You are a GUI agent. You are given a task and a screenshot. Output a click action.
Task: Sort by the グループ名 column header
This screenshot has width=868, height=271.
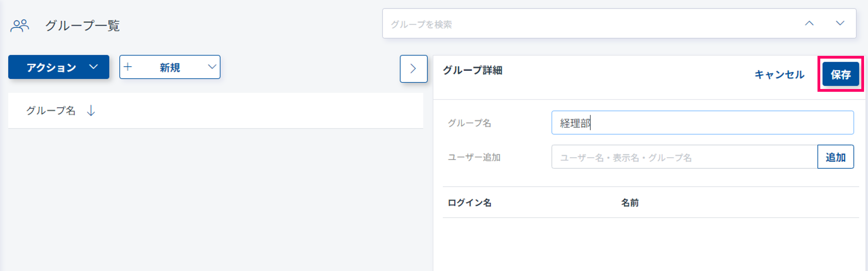tap(51, 111)
